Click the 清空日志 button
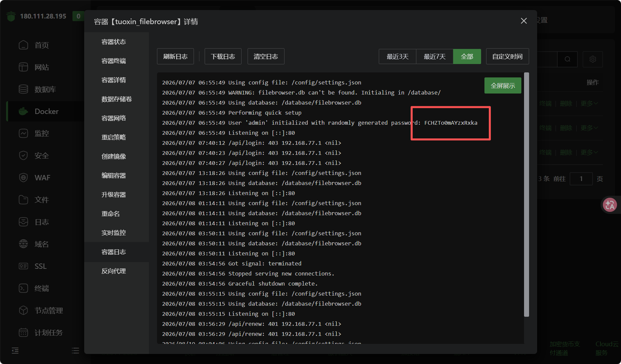 click(x=266, y=56)
